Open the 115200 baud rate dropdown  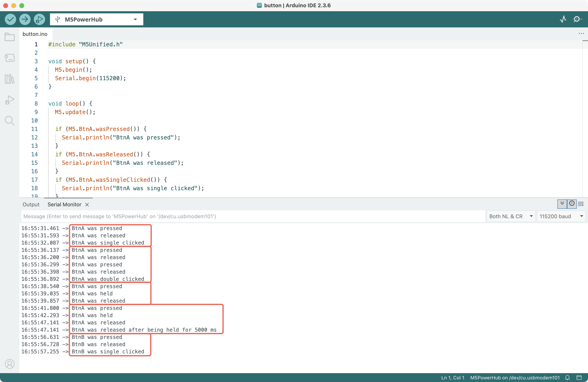tap(561, 216)
